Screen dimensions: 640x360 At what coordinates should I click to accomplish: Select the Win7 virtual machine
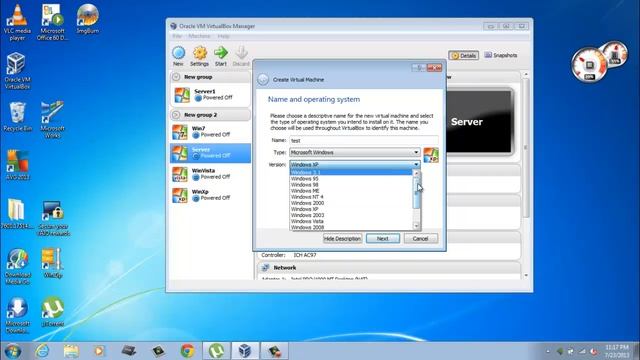(210, 132)
